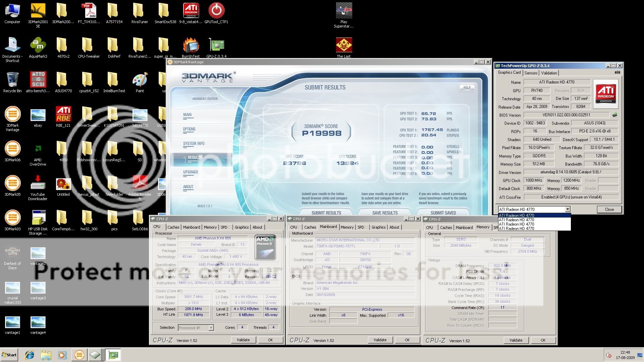Screen dimensions: 644x362
Task: Open the FT_TX4310 PDF file icon
Action: pyautogui.click(x=89, y=13)
